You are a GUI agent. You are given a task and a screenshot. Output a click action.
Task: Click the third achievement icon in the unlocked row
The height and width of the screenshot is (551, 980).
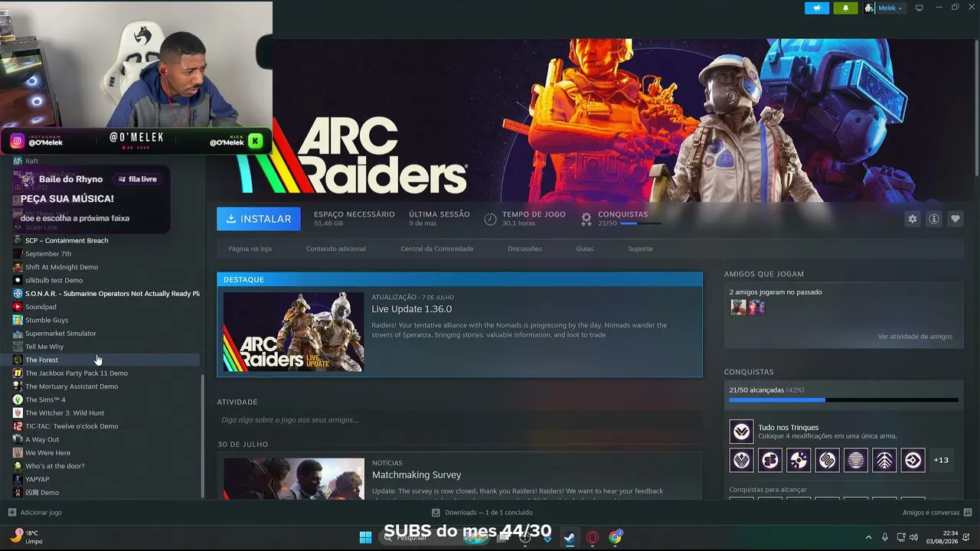coord(799,460)
